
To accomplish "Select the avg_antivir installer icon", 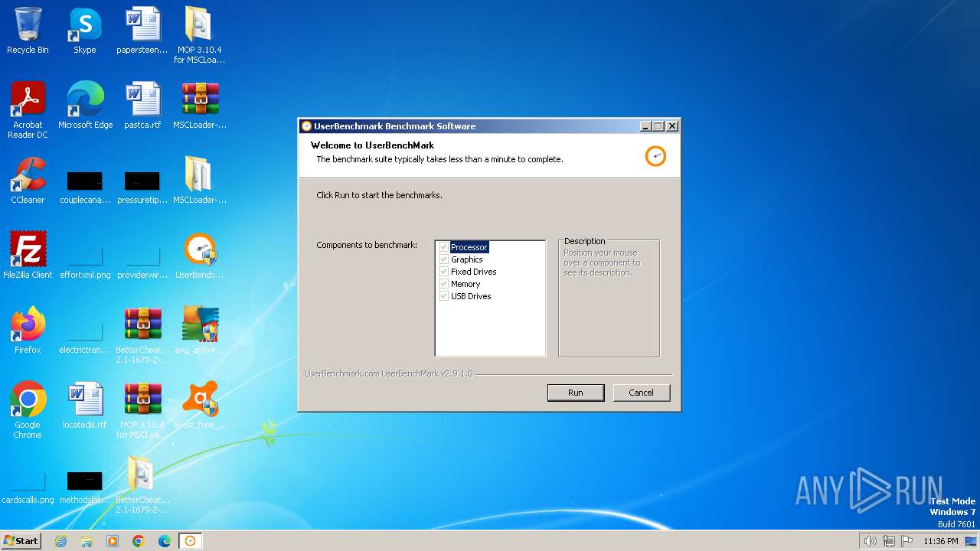I will click(199, 331).
